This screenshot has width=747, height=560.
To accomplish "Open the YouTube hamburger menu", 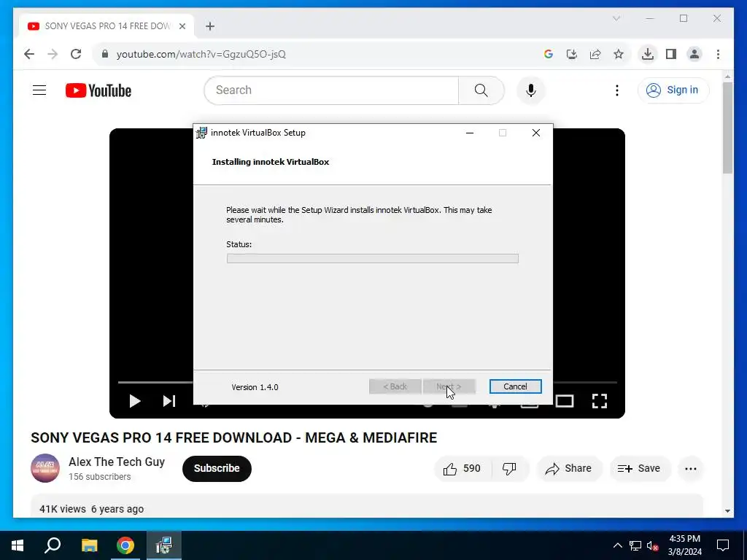I will (39, 90).
